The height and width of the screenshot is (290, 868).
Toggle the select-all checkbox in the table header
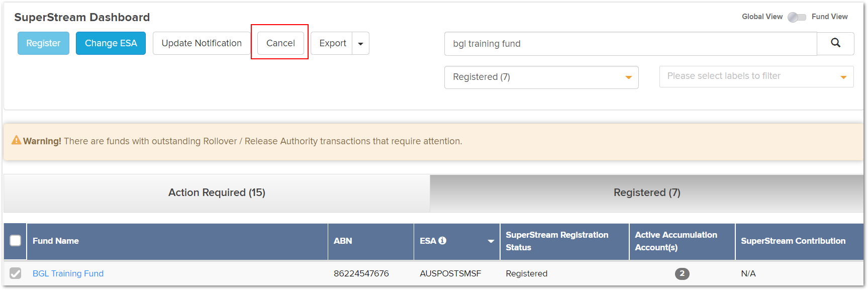tap(15, 241)
